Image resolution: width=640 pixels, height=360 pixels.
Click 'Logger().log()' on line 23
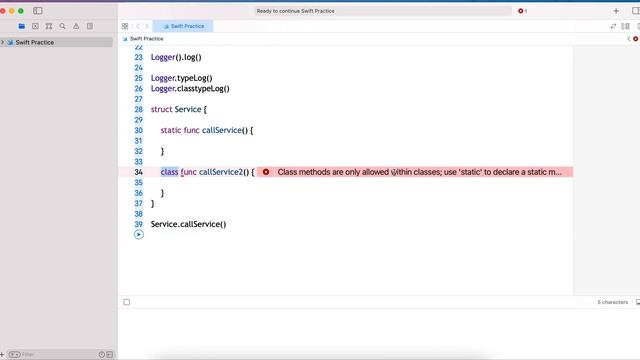pos(176,57)
